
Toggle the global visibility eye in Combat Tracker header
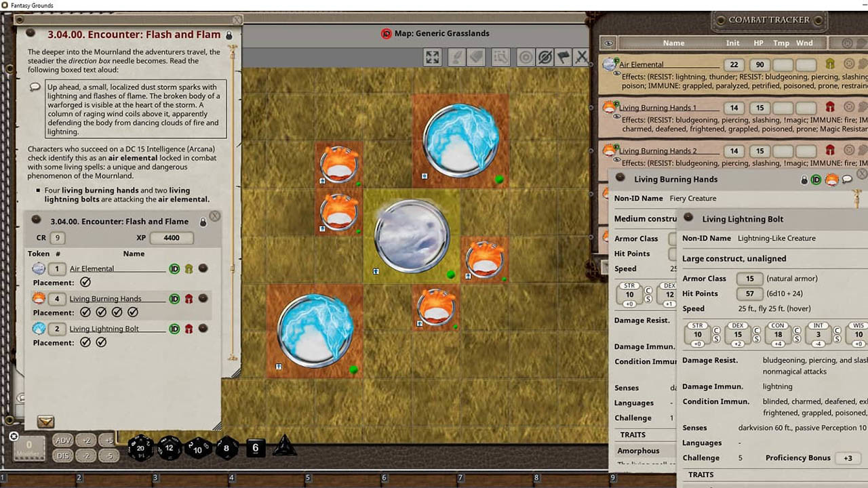tap(609, 43)
